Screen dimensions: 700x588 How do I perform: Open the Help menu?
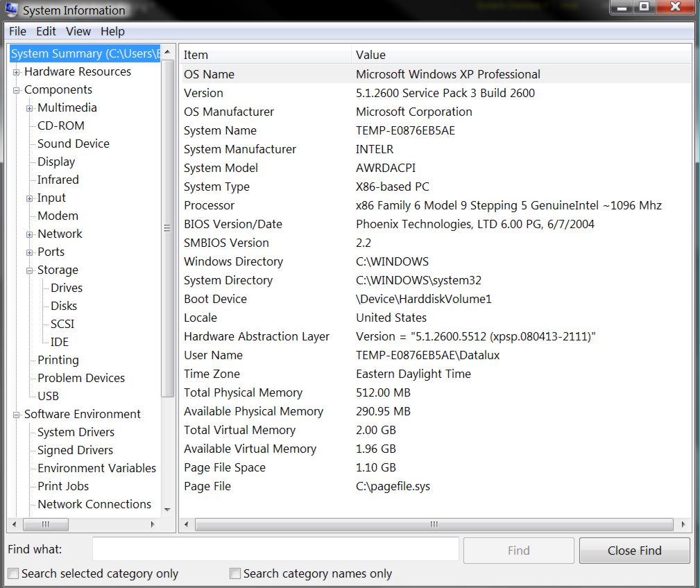[x=112, y=31]
